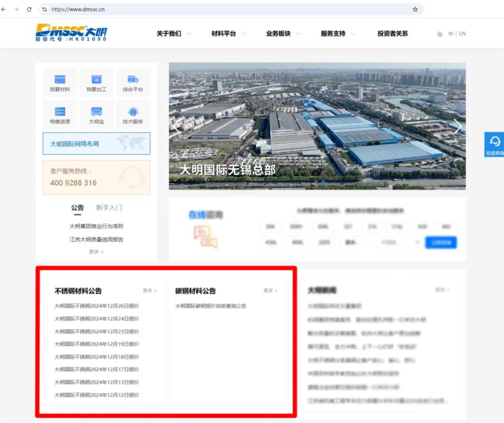Select the 公告 tab

77,208
